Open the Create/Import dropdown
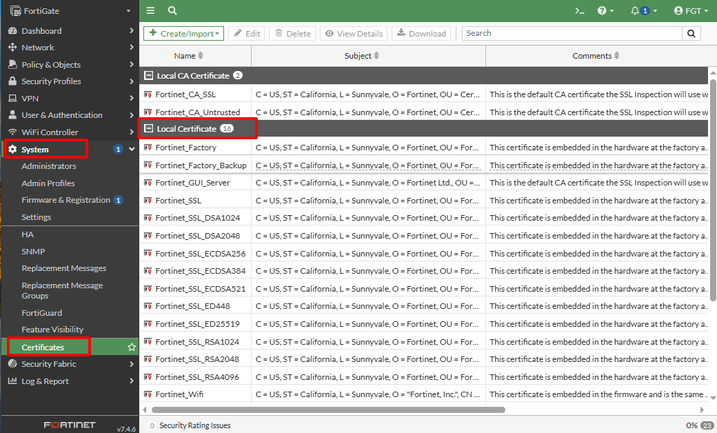The image size is (717, 433). (x=183, y=33)
